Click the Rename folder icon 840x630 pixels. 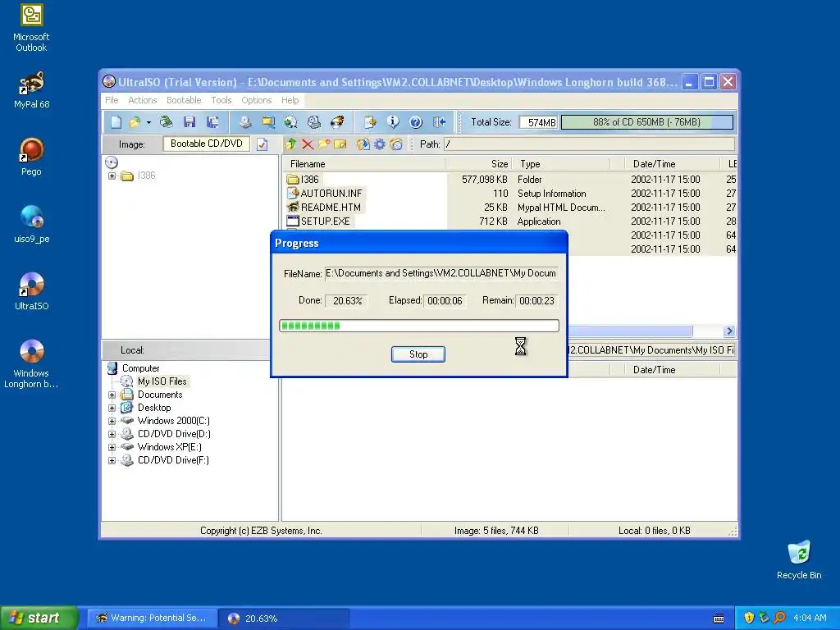340,144
